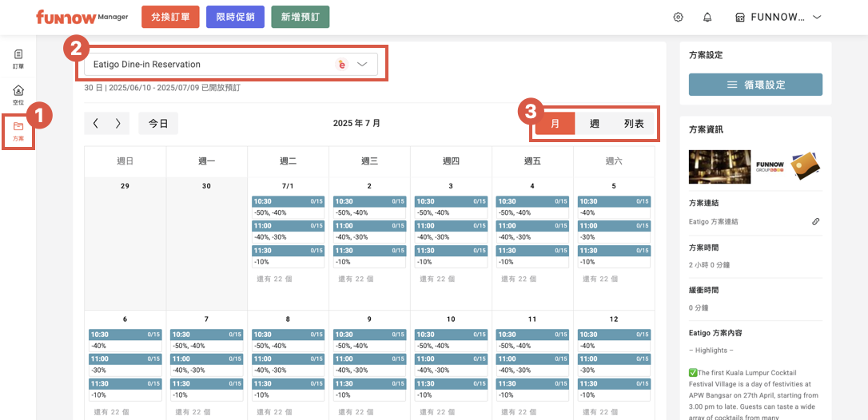Open the settings gear icon
This screenshot has width=868, height=420.
[x=679, y=18]
